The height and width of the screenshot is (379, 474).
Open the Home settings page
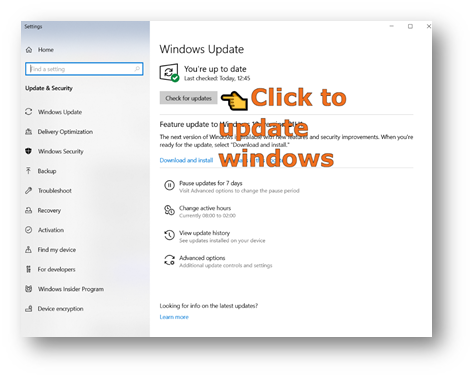[x=45, y=50]
